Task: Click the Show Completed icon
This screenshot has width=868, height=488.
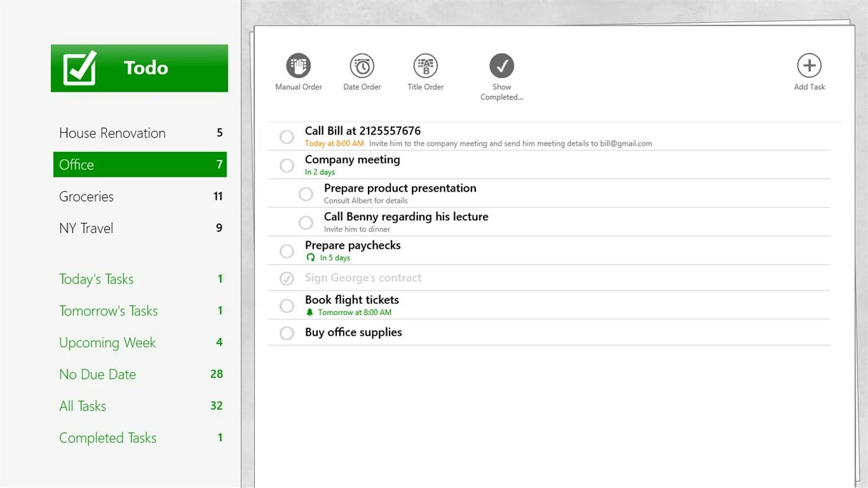Action: [x=502, y=64]
